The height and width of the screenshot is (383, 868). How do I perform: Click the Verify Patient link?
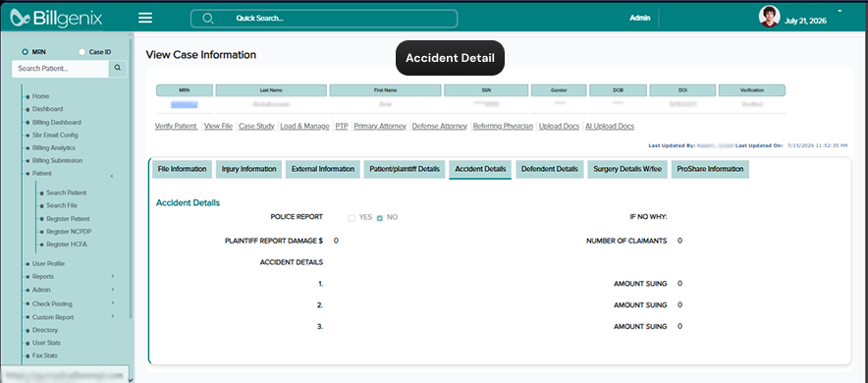pos(176,126)
